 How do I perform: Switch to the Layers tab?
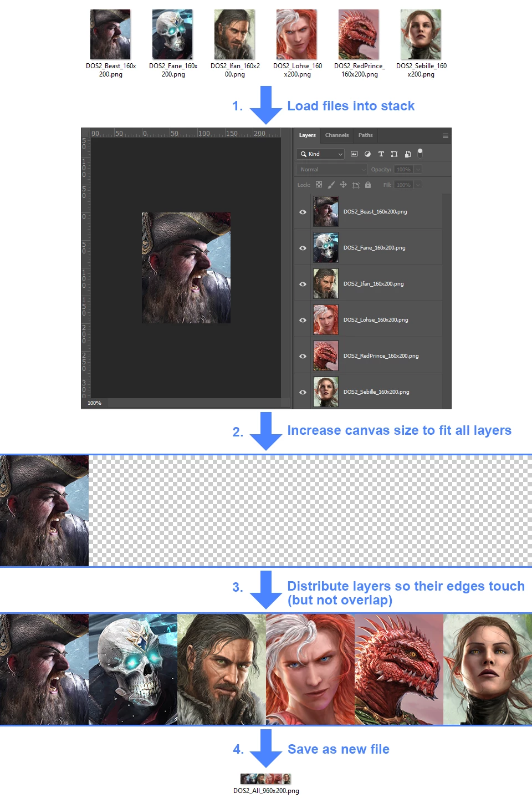307,135
